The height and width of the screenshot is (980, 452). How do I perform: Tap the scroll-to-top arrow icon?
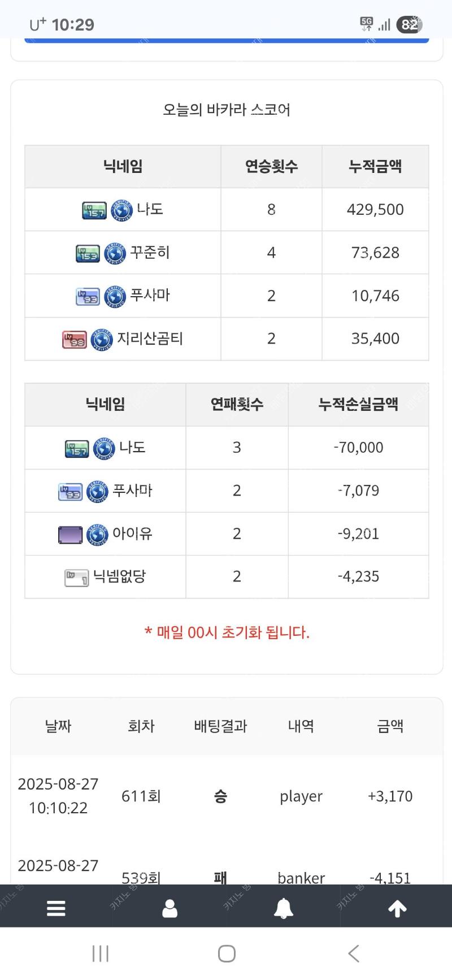[397, 909]
